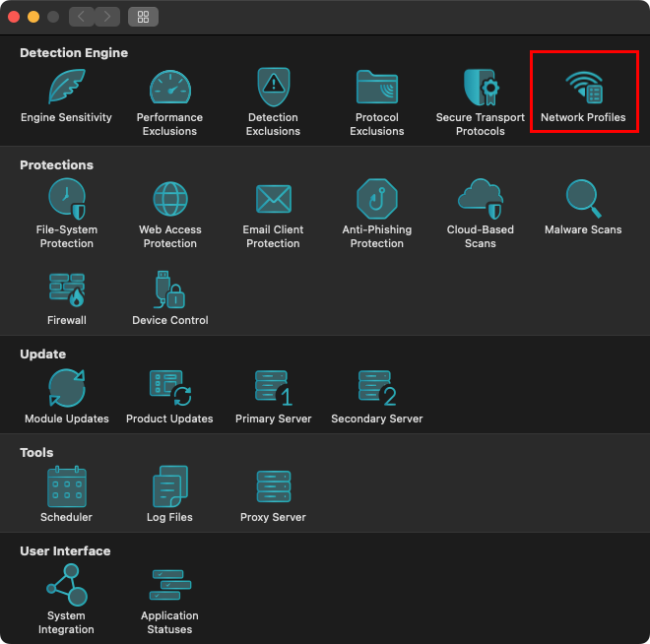Screen dimensions: 650x644
Task: Open File-System Protection settings
Action: pos(67,200)
